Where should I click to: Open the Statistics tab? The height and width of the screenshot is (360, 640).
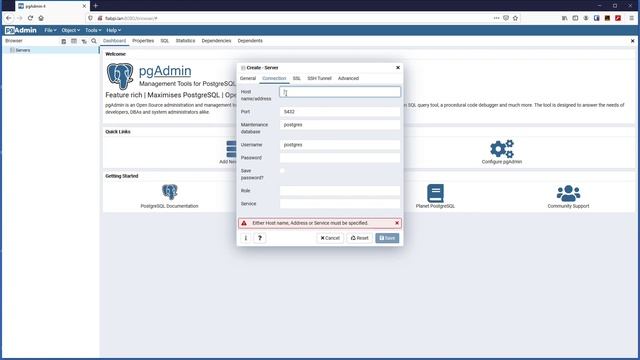[185, 41]
